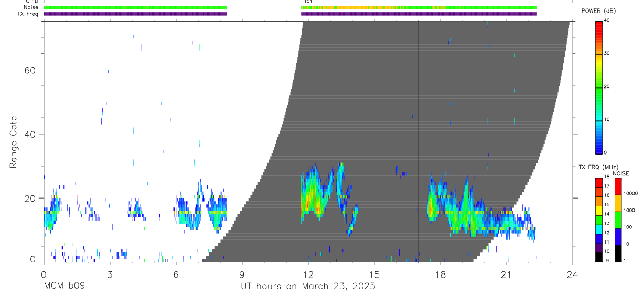Click the '21' tick on UT hours axis
The width and height of the screenshot is (644, 297).
click(x=506, y=274)
